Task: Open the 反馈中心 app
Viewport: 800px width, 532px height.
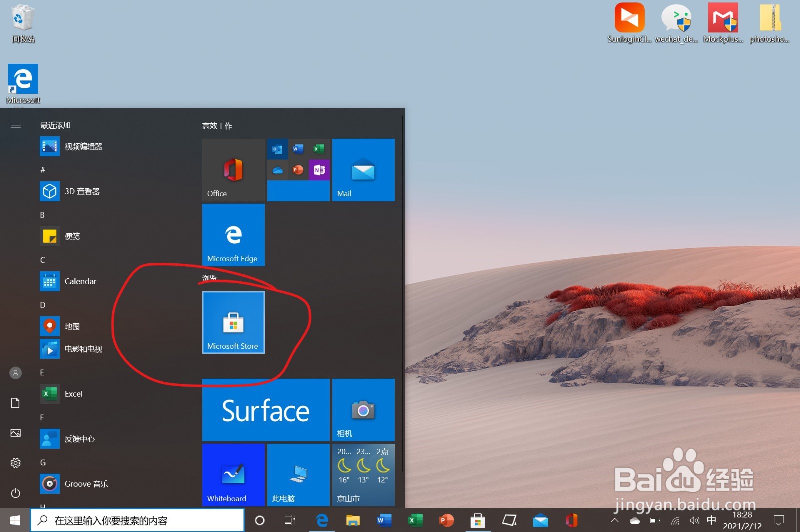Action: coord(67,439)
